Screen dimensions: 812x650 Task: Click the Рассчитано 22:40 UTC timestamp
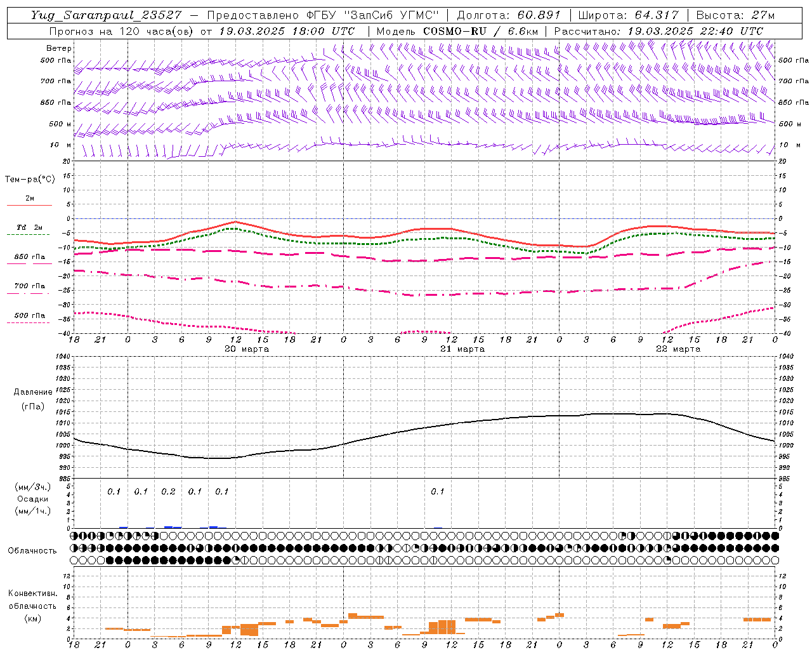tap(658, 31)
